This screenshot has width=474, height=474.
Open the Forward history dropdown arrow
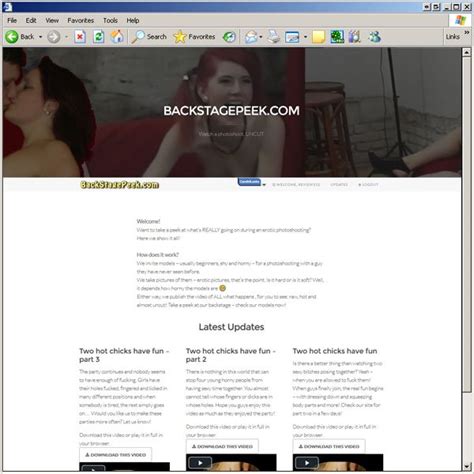tap(66, 37)
